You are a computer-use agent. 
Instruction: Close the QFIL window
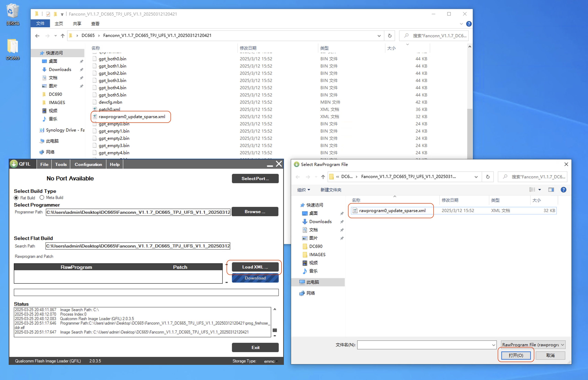[x=279, y=164]
